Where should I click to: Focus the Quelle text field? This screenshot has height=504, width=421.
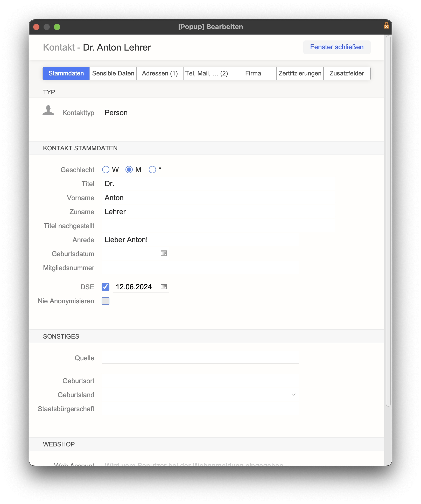[200, 358]
